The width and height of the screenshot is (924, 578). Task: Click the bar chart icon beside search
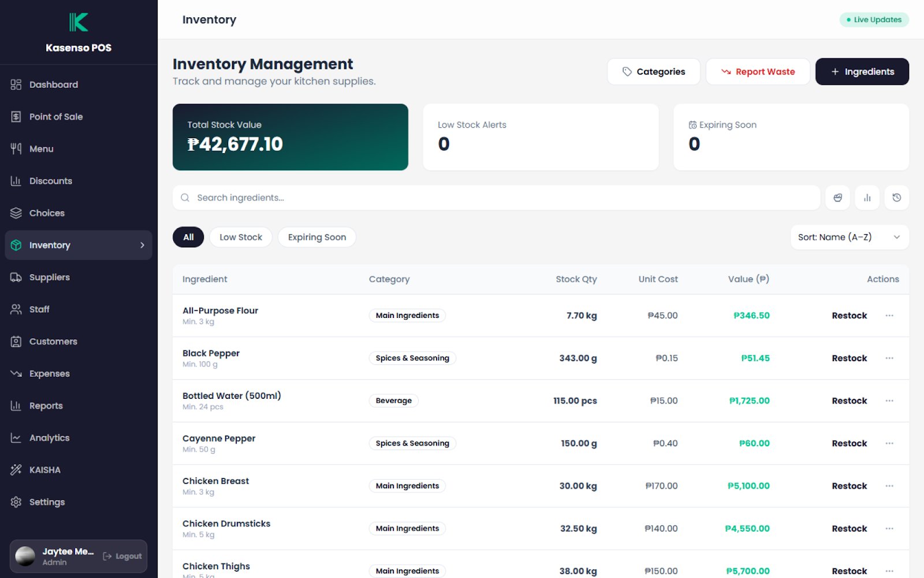tap(867, 198)
